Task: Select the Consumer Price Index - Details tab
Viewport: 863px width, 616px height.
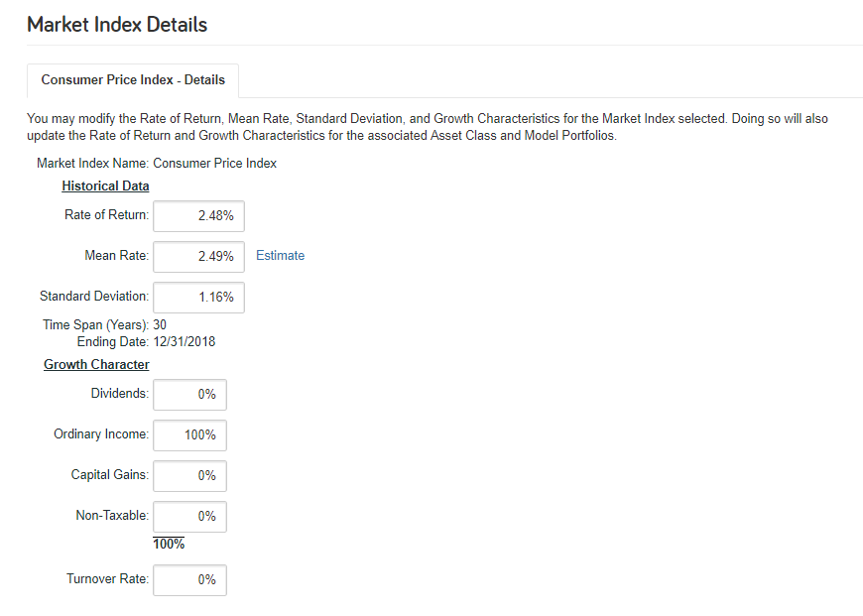Action: (x=133, y=80)
